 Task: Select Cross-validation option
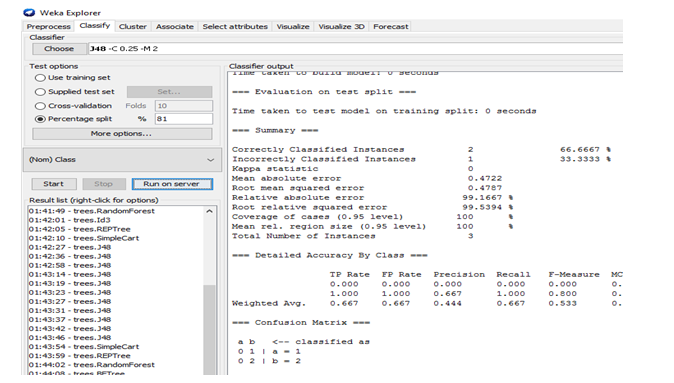click(74, 106)
